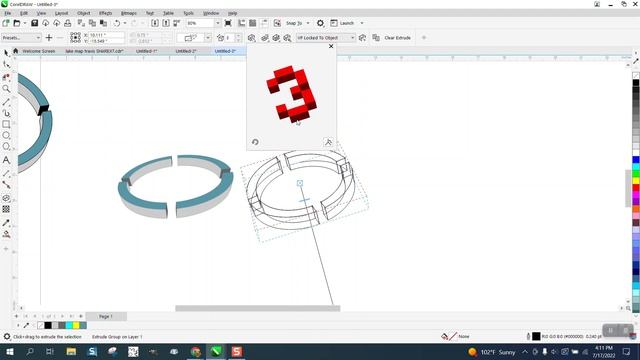Click the rotation values icon in the popup
The width and height of the screenshot is (640, 360).
(x=328, y=142)
